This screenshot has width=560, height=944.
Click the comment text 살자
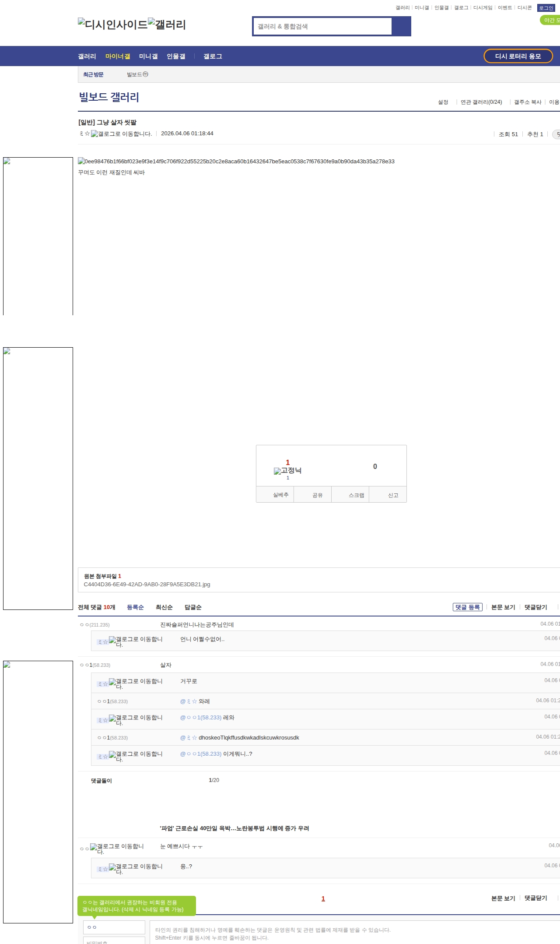coord(166,665)
